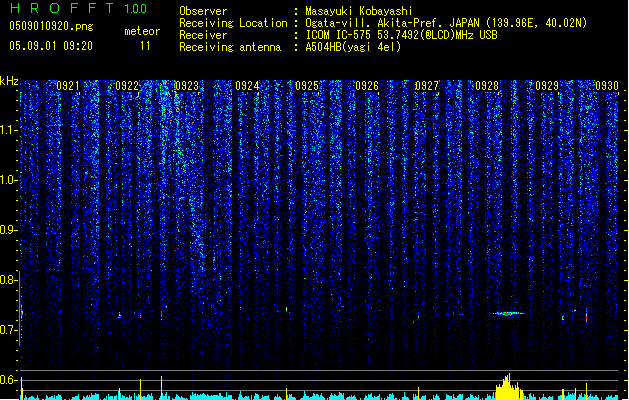The image size is (629, 400).
Task: Click the 0921 time marker
Action: tap(68, 86)
